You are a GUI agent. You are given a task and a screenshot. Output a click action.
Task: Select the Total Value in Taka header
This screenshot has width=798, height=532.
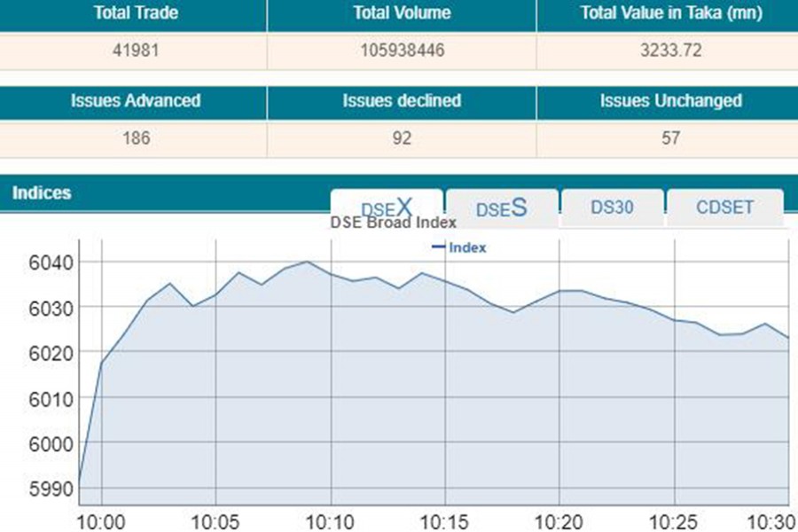(670, 13)
